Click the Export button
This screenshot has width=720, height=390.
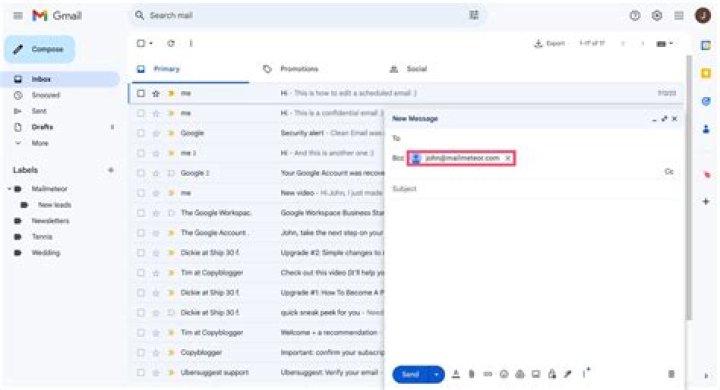pyautogui.click(x=549, y=44)
